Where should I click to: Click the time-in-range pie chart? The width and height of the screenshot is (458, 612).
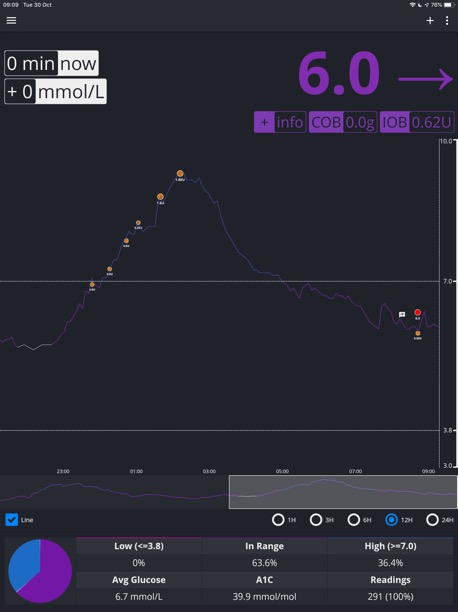click(40, 571)
